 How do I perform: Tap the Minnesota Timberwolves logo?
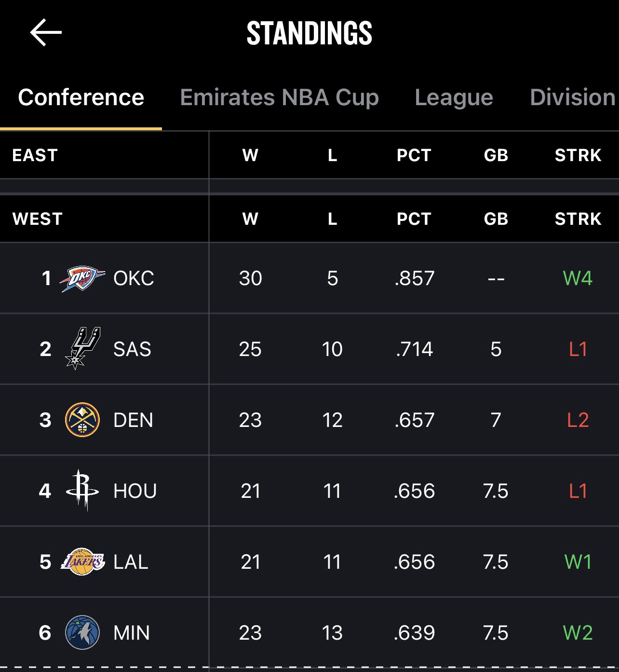[x=82, y=632]
